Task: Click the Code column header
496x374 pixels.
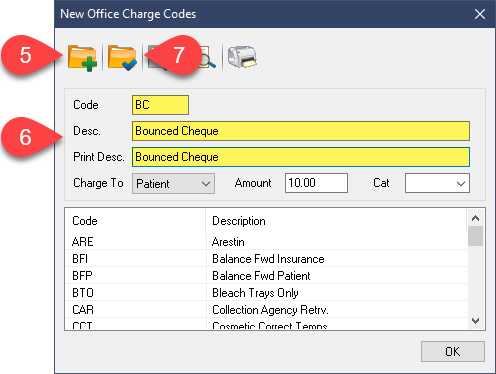Action: [x=135, y=221]
